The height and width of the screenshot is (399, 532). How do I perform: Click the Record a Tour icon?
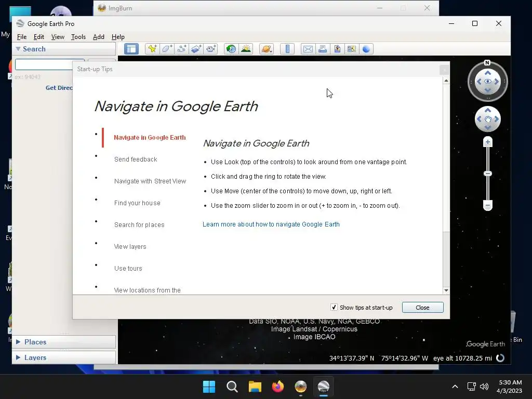(211, 49)
